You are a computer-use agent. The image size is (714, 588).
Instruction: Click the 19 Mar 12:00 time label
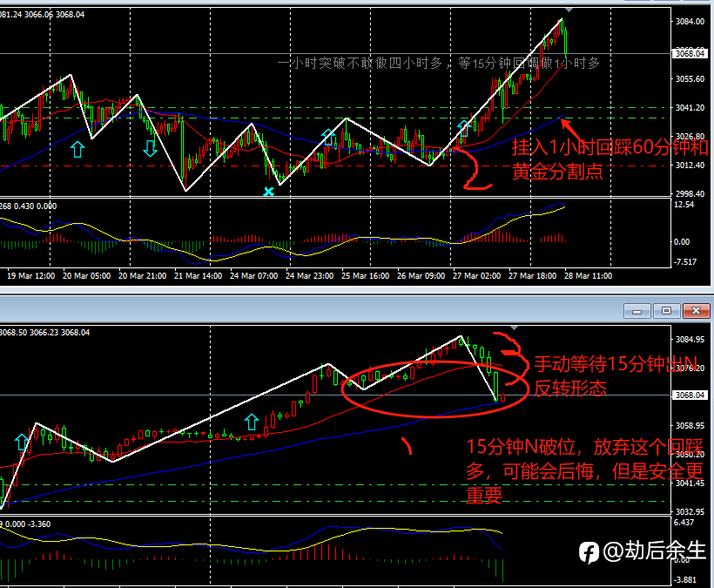click(x=31, y=275)
